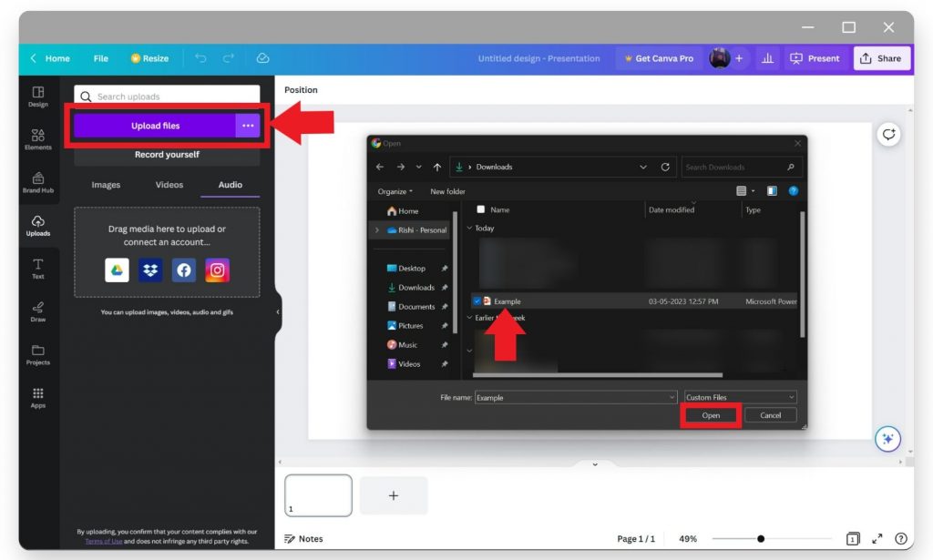
Task: Open Brand Hub from the sidebar
Action: click(x=37, y=182)
